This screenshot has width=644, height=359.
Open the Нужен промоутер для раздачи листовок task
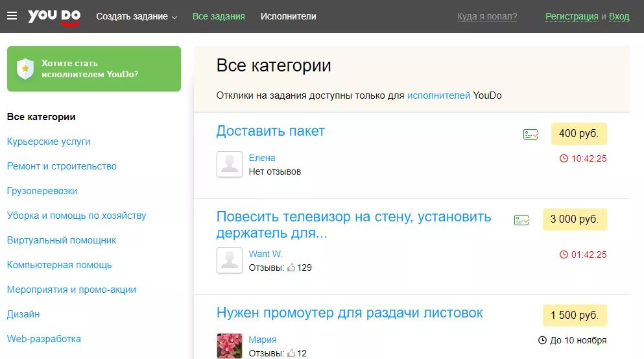(350, 312)
